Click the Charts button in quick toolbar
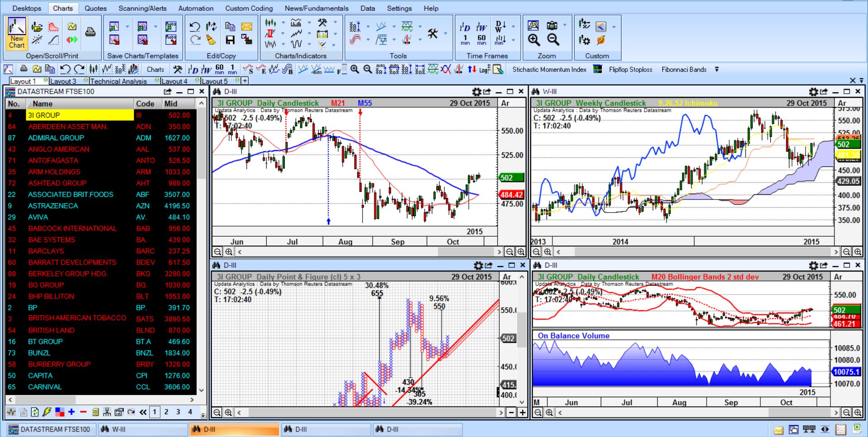This screenshot has height=437, width=868. (x=155, y=69)
